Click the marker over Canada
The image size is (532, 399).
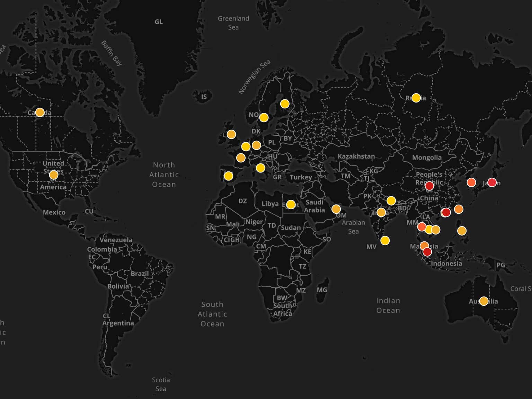pos(40,112)
